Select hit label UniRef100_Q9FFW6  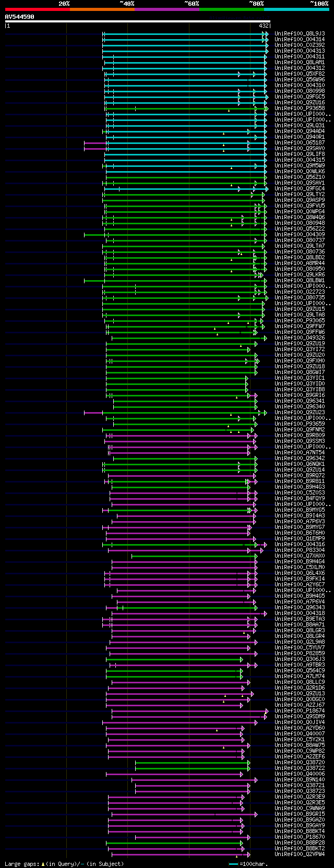click(x=300, y=332)
